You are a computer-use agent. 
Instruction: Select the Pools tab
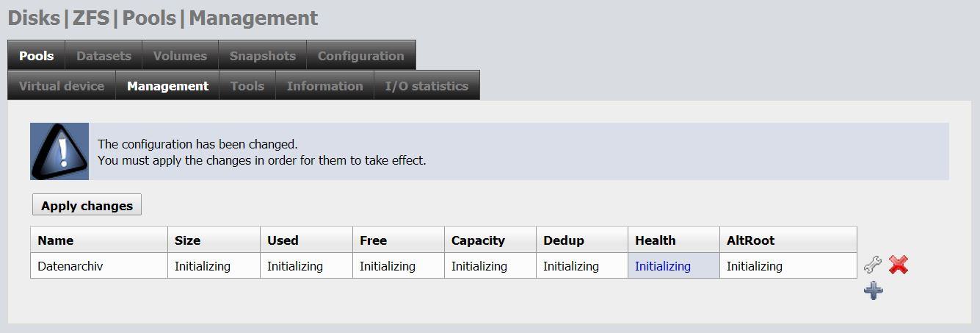click(37, 56)
